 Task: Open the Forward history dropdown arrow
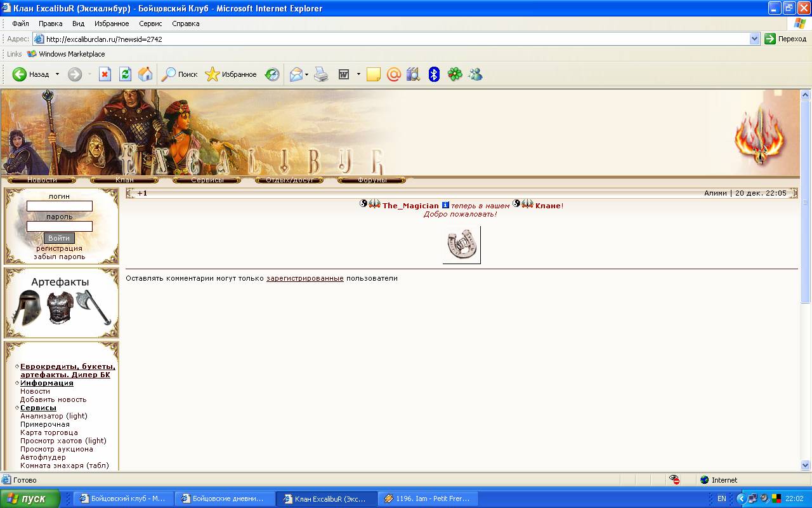89,74
